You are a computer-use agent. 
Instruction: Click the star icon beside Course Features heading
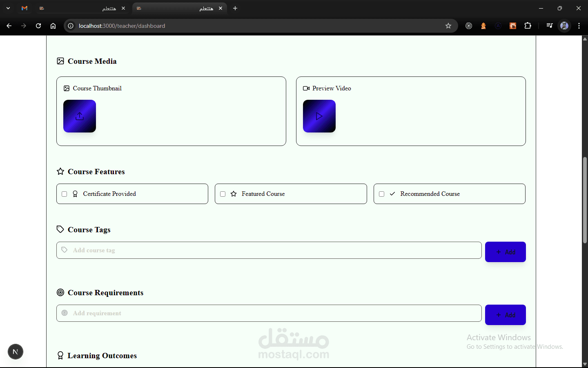(x=60, y=171)
